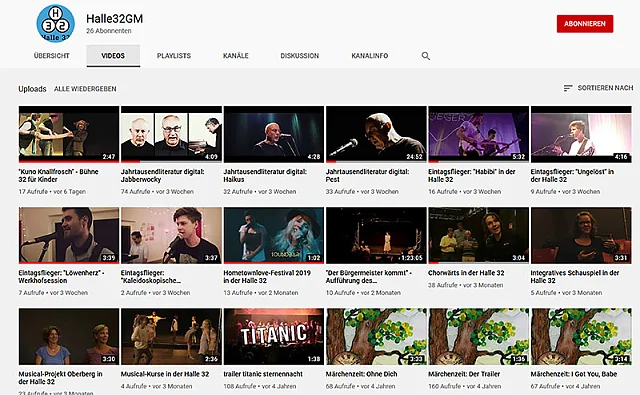Click the text 17 Aufrufe • vor 6 Tagen
Viewport: 640px width, 395px height.
coord(52,192)
